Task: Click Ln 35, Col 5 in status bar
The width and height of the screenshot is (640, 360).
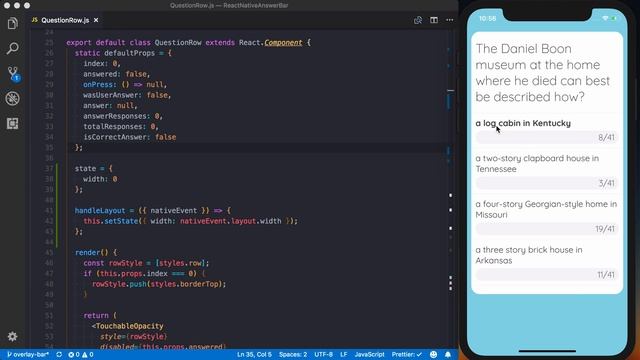Action: coord(254,354)
